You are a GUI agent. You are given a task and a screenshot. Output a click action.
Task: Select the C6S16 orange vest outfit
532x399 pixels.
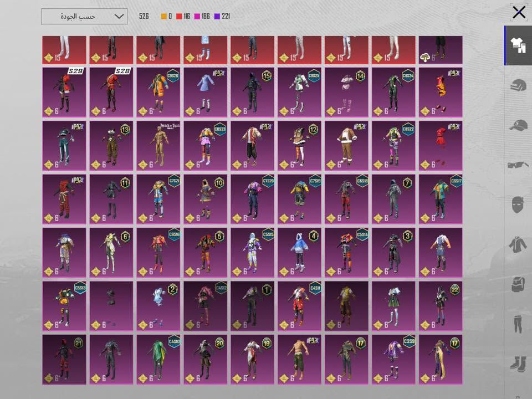pyautogui.click(x=158, y=253)
